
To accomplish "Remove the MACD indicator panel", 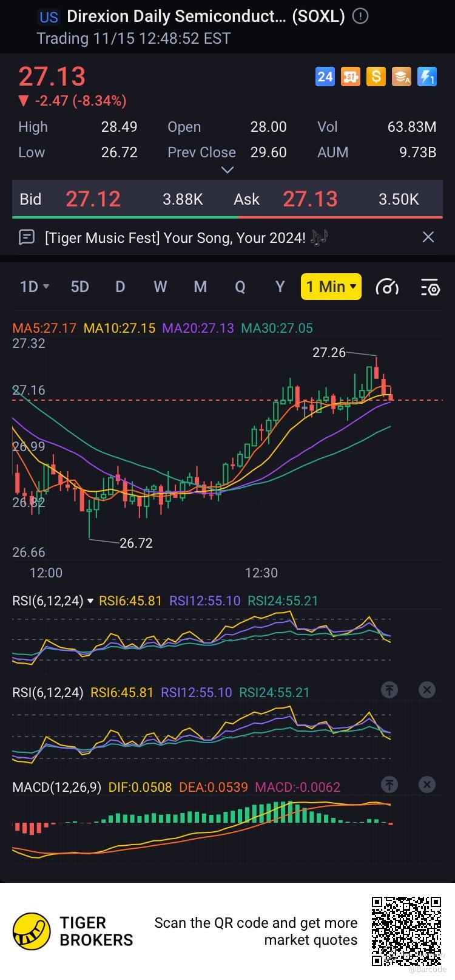I will (x=427, y=784).
